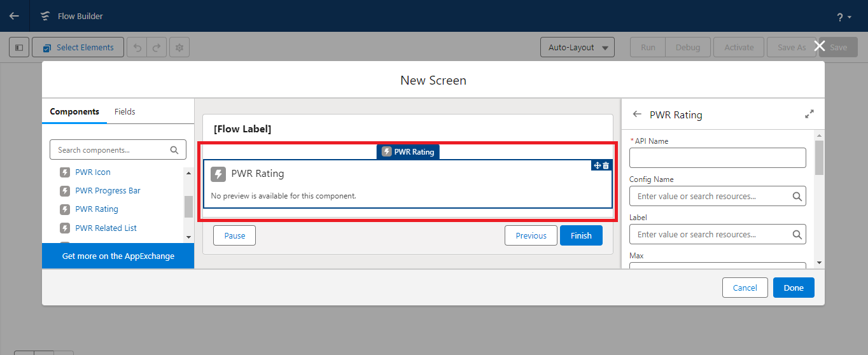
Task: Click the Done button in dialog footer
Action: [794, 288]
